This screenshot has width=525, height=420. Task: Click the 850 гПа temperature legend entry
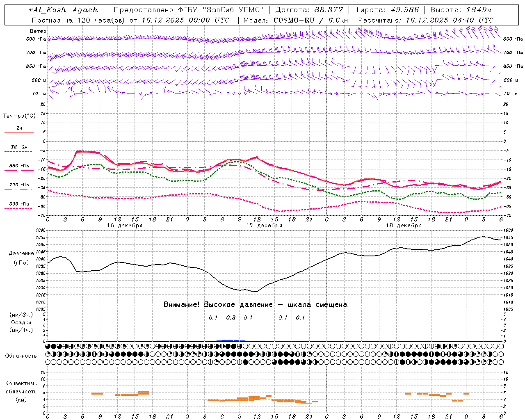[19, 166]
